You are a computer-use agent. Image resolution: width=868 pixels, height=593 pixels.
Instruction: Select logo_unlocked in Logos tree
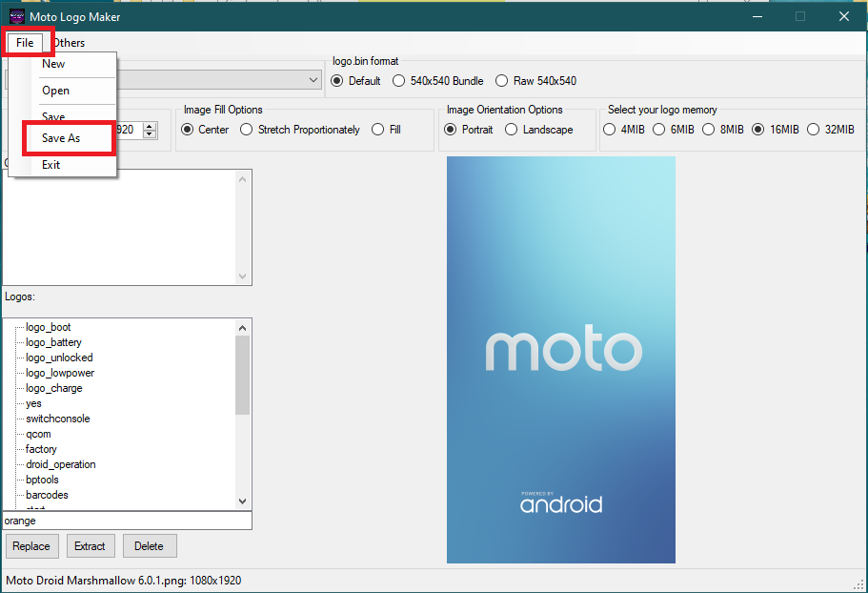point(59,358)
